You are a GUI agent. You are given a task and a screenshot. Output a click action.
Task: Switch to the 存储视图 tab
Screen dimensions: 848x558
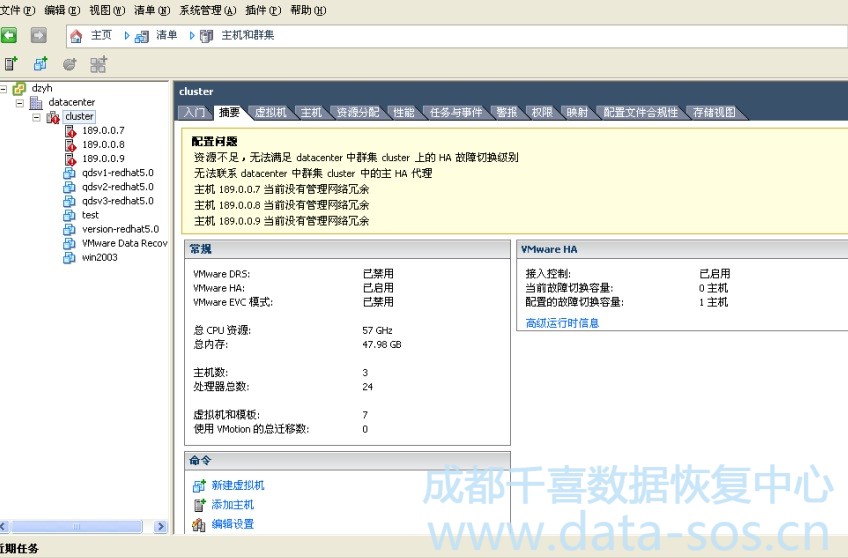tap(714, 112)
